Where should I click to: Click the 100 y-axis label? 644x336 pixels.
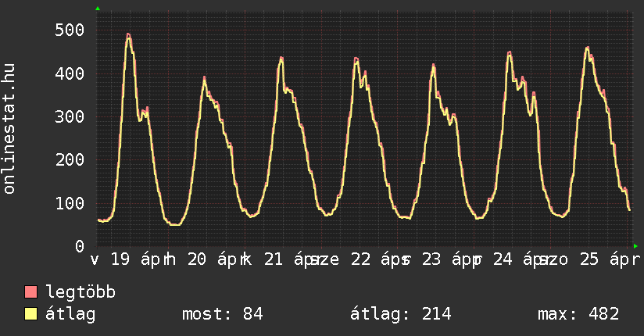tap(70, 203)
